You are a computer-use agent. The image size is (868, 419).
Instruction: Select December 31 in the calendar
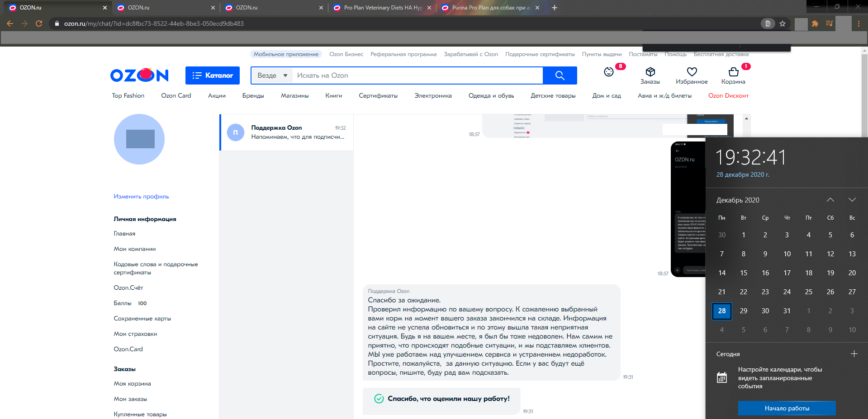pyautogui.click(x=787, y=311)
